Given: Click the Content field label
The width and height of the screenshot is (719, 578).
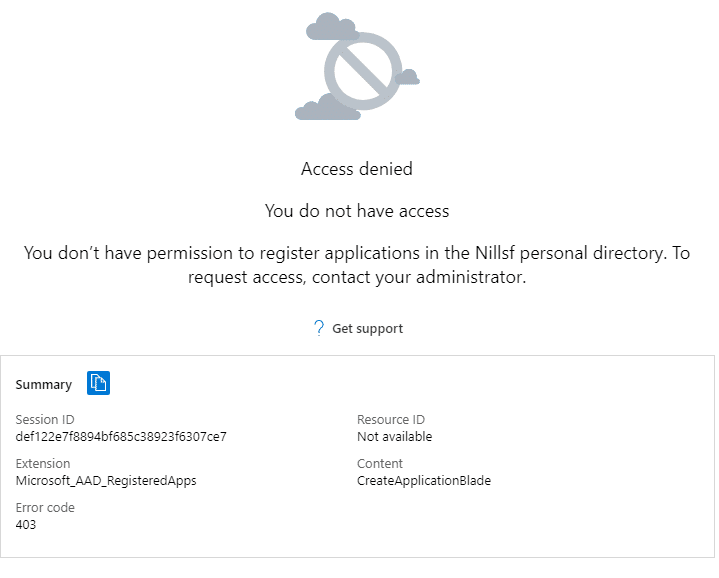Looking at the screenshot, I should coord(380,463).
